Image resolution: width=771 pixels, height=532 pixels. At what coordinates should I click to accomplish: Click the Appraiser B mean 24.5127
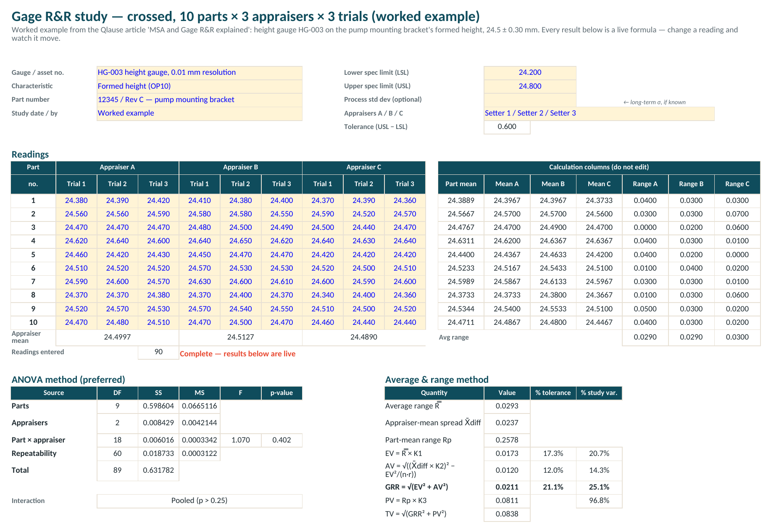[x=241, y=337]
